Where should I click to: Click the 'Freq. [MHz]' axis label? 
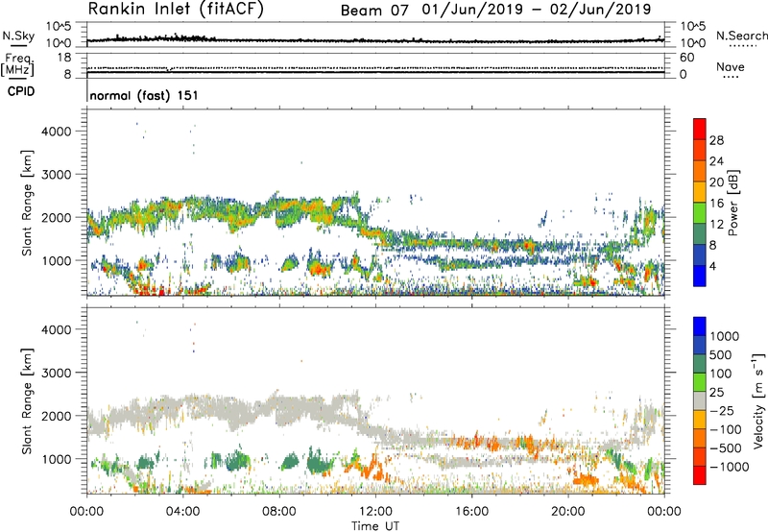click(17, 65)
